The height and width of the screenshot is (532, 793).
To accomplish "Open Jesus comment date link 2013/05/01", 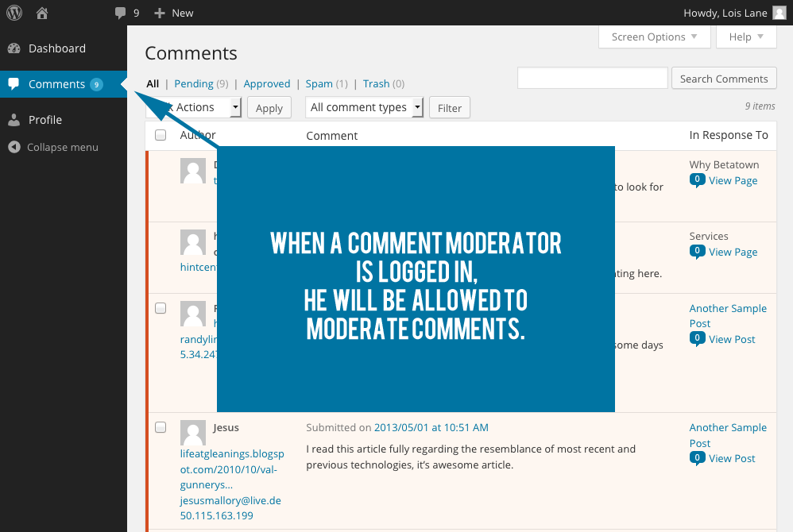I will pos(431,427).
